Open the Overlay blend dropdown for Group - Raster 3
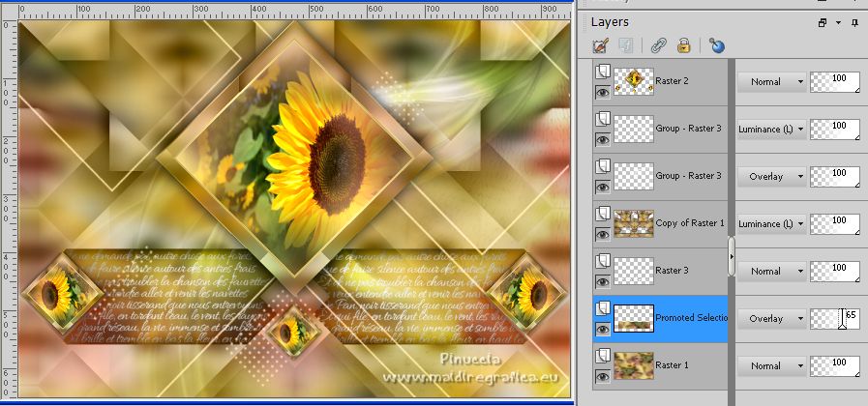 (771, 177)
